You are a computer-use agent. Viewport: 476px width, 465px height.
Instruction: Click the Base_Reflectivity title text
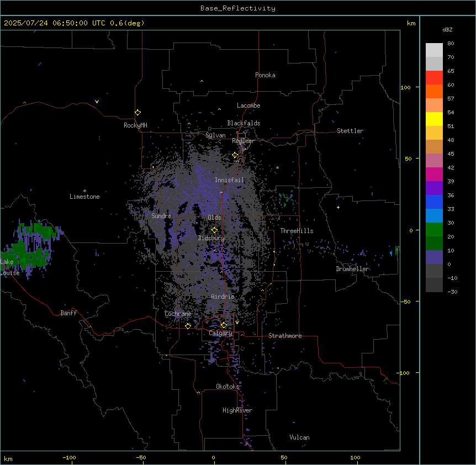(238, 8)
